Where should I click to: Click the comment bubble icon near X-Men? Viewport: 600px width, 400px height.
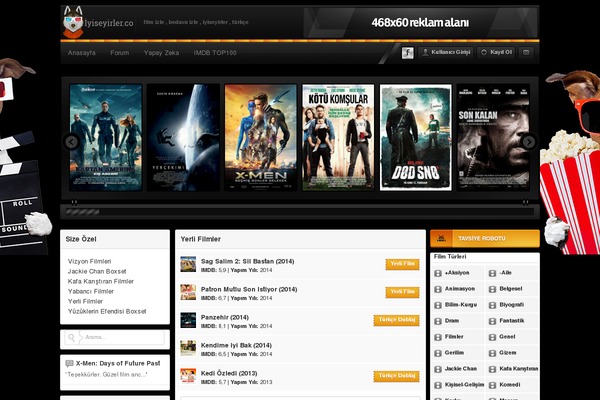pyautogui.click(x=69, y=363)
